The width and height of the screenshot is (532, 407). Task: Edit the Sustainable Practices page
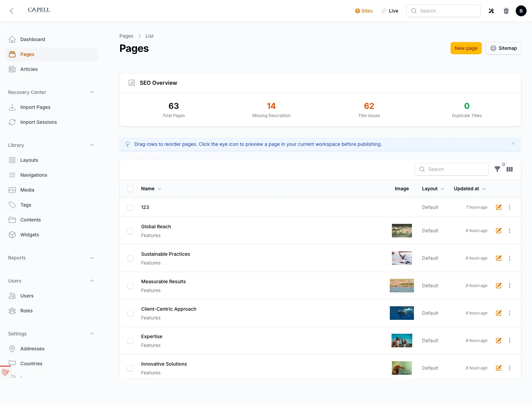click(x=499, y=258)
